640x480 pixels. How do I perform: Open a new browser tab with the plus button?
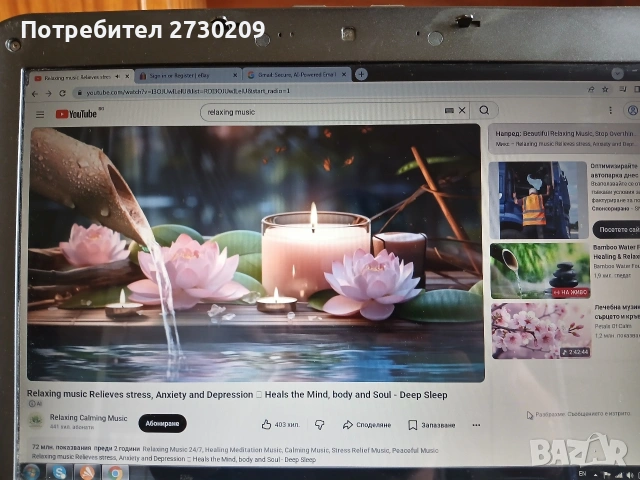point(361,74)
